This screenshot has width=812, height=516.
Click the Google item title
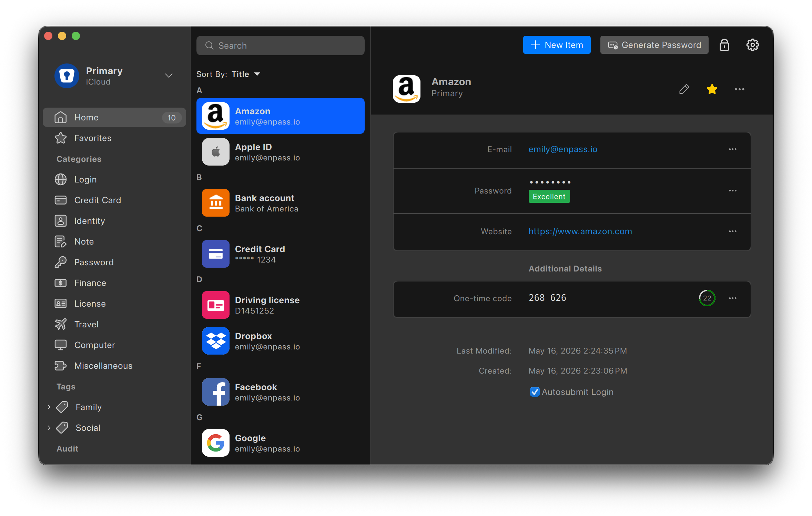pos(250,438)
